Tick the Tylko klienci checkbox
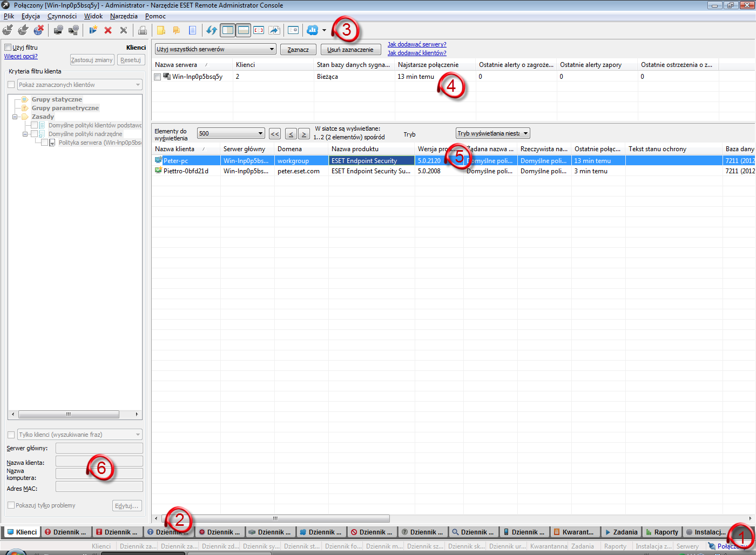756x555 pixels. (11, 435)
